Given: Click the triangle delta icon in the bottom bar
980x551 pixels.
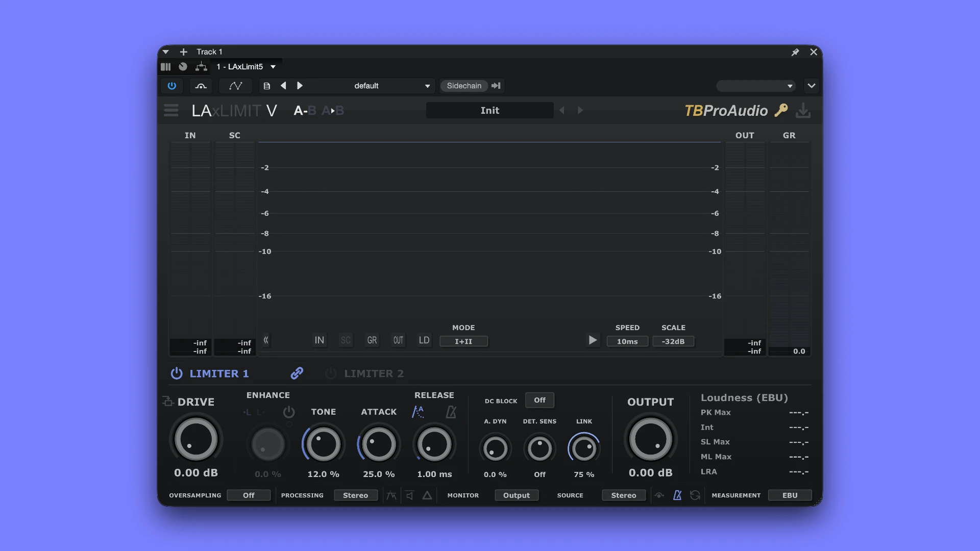Looking at the screenshot, I should [x=427, y=495].
